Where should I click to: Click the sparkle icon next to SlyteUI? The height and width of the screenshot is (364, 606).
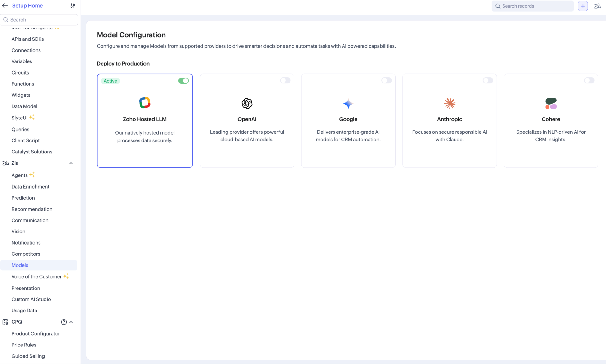point(32,117)
